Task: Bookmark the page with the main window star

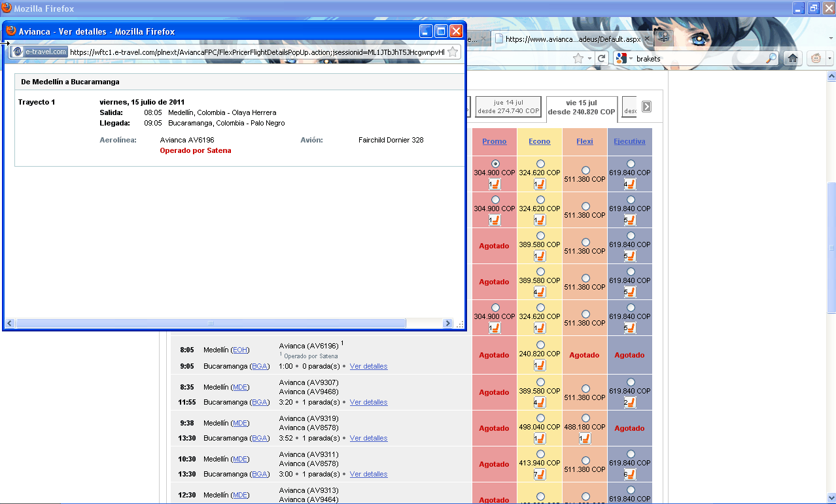Action: tap(578, 58)
